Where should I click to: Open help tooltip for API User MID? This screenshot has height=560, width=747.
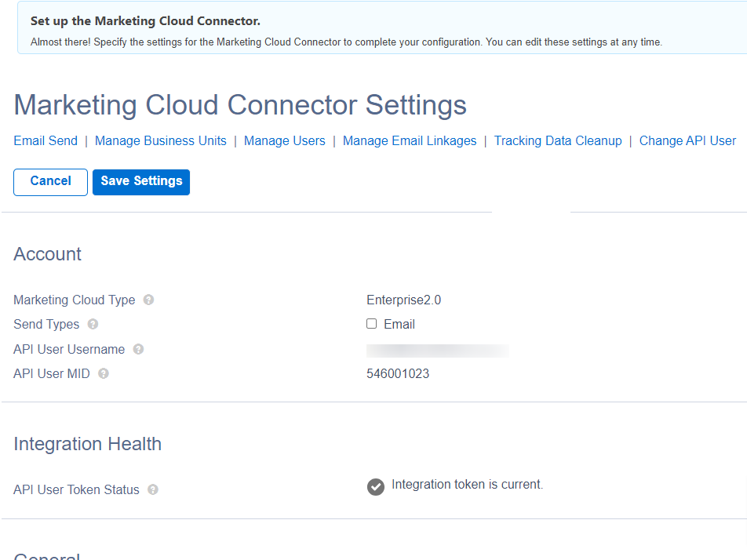coord(103,373)
